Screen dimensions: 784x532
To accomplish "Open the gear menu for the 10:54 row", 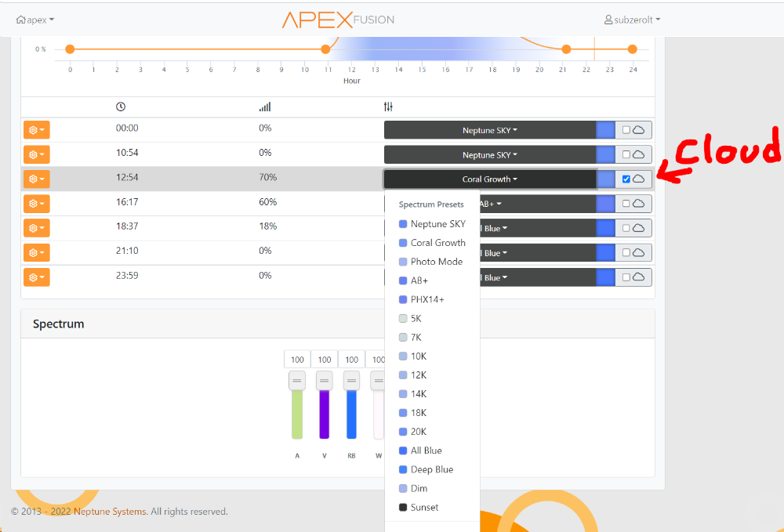I will (37, 154).
